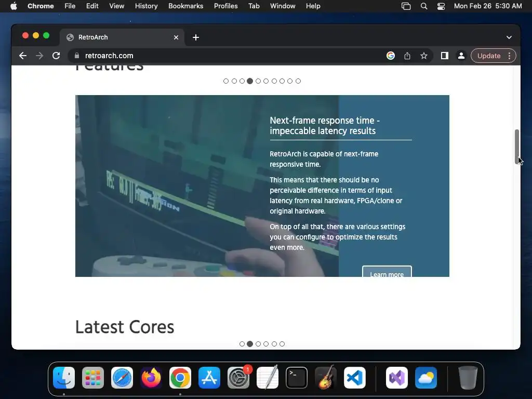Select the RetroArch browser tab
This screenshot has width=532, height=399.
pos(122,37)
